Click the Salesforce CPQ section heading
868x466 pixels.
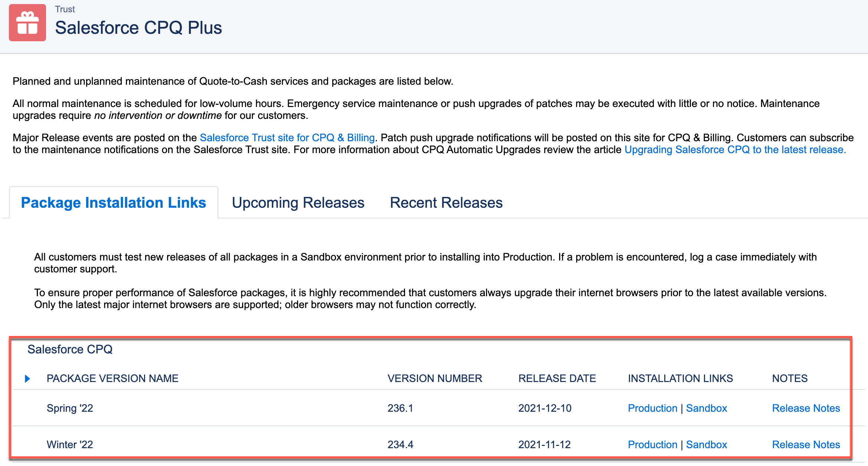tap(70, 349)
